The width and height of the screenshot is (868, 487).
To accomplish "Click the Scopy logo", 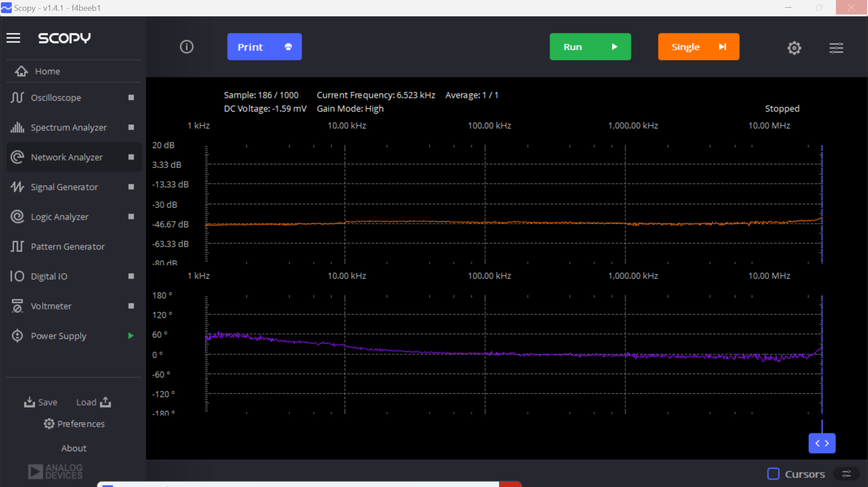I will click(65, 38).
